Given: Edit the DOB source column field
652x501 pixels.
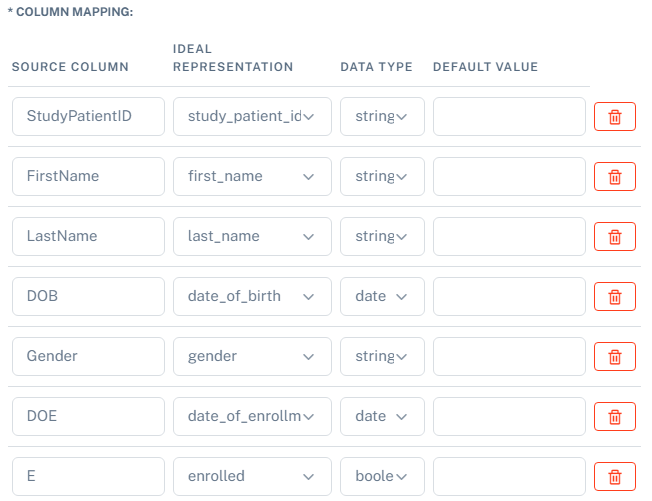Looking at the screenshot, I should [88, 296].
